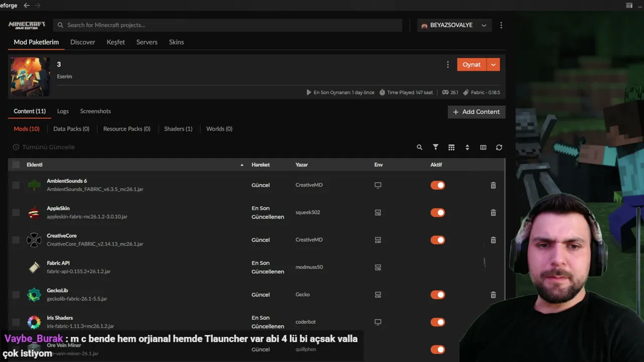Delete the AppleSkin mod

click(x=493, y=213)
